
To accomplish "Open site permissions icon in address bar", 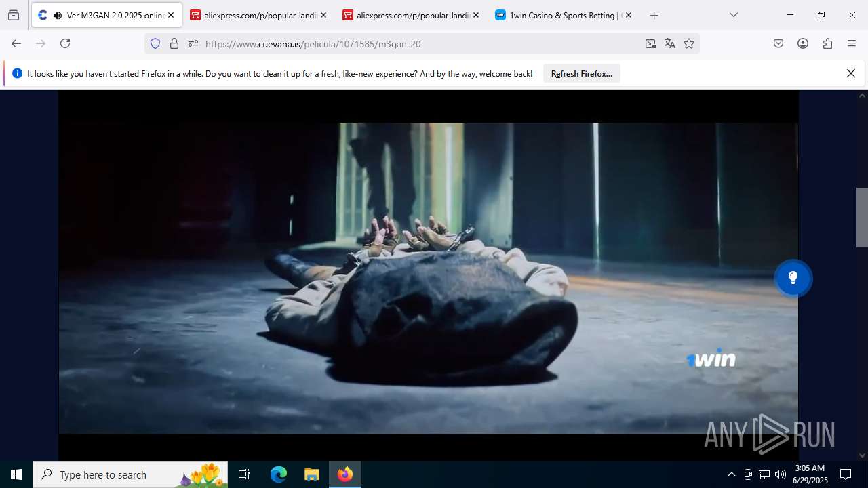I will click(x=193, y=43).
